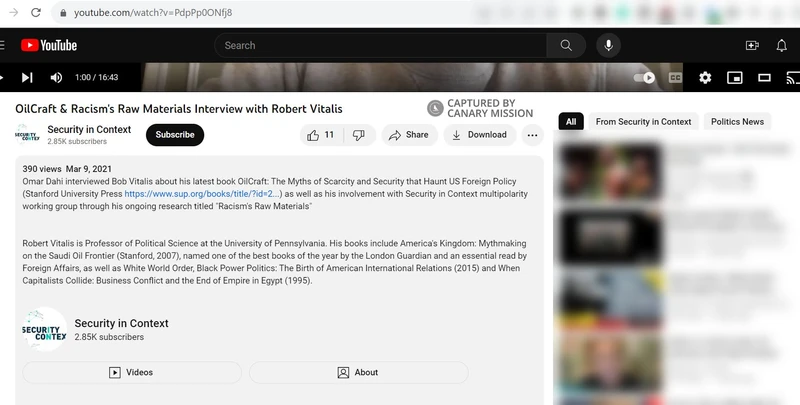Open the YouTube hamburger guide menu

point(2,45)
